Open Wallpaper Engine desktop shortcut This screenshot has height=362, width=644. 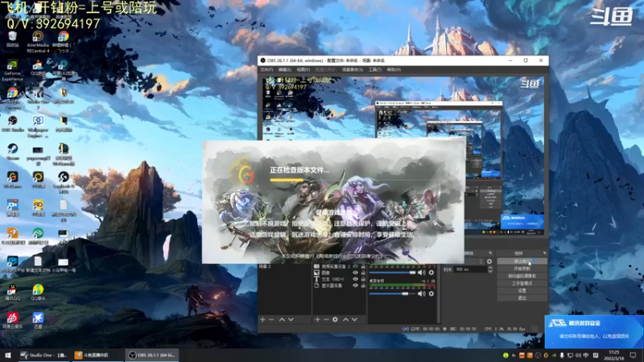[38, 126]
